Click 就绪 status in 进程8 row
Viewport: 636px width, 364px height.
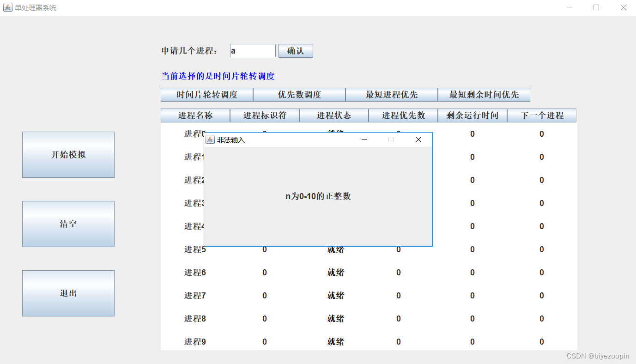pos(336,319)
